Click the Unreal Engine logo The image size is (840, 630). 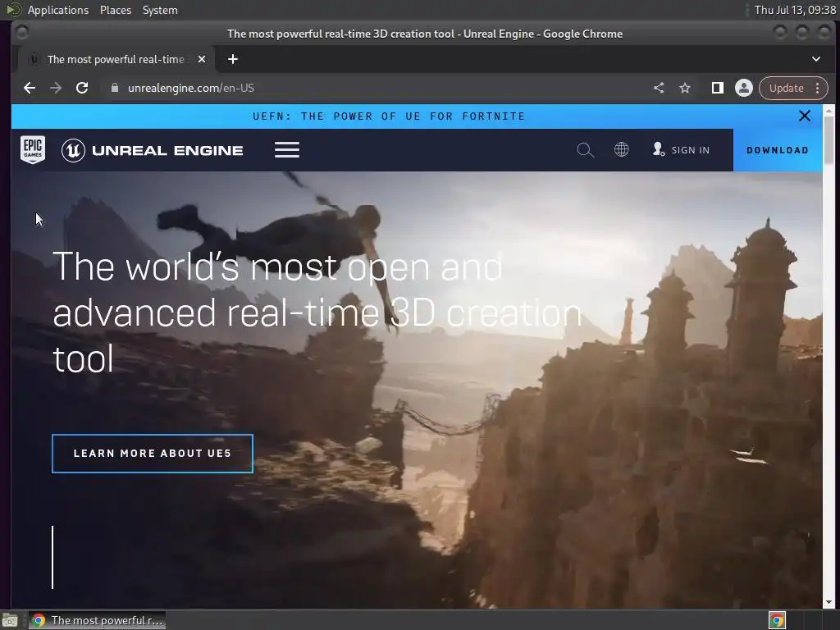pyautogui.click(x=152, y=151)
